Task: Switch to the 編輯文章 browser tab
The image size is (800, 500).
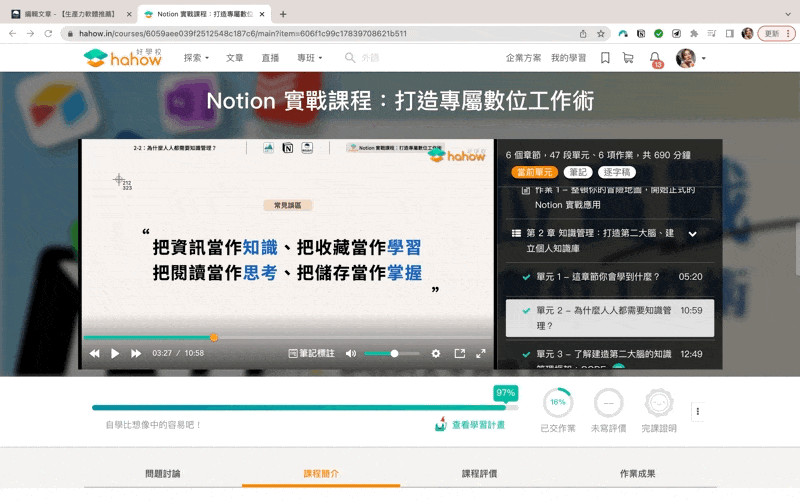Action: pyautogui.click(x=70, y=14)
